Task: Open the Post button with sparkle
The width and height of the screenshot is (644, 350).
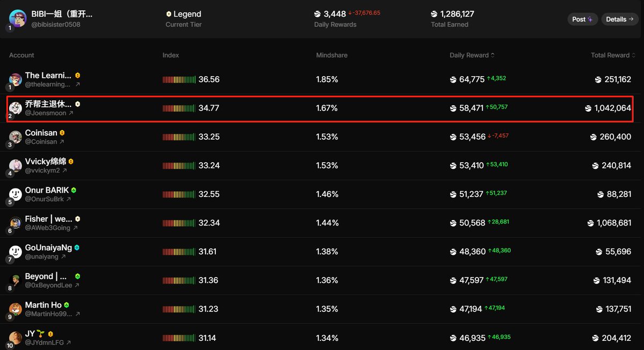Action: click(582, 19)
